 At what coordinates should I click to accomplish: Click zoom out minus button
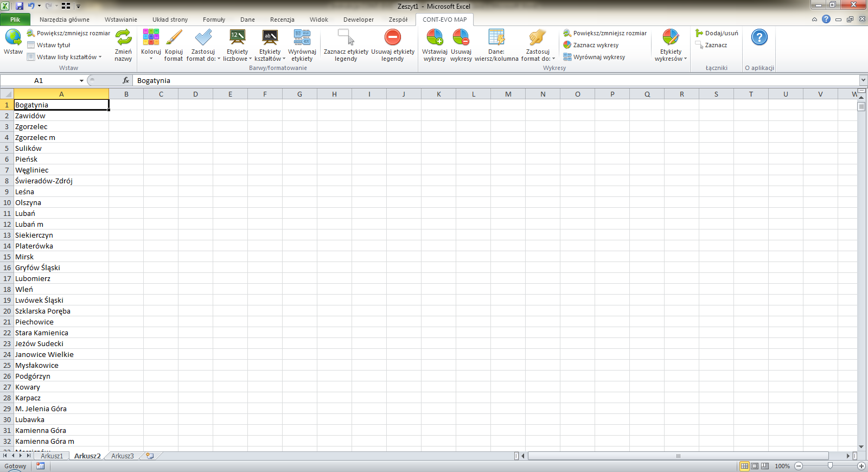pyautogui.click(x=799, y=466)
